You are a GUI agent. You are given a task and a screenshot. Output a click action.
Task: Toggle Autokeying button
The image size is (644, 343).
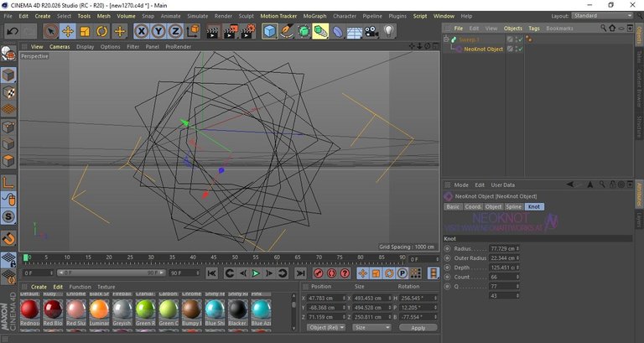pos(331,273)
